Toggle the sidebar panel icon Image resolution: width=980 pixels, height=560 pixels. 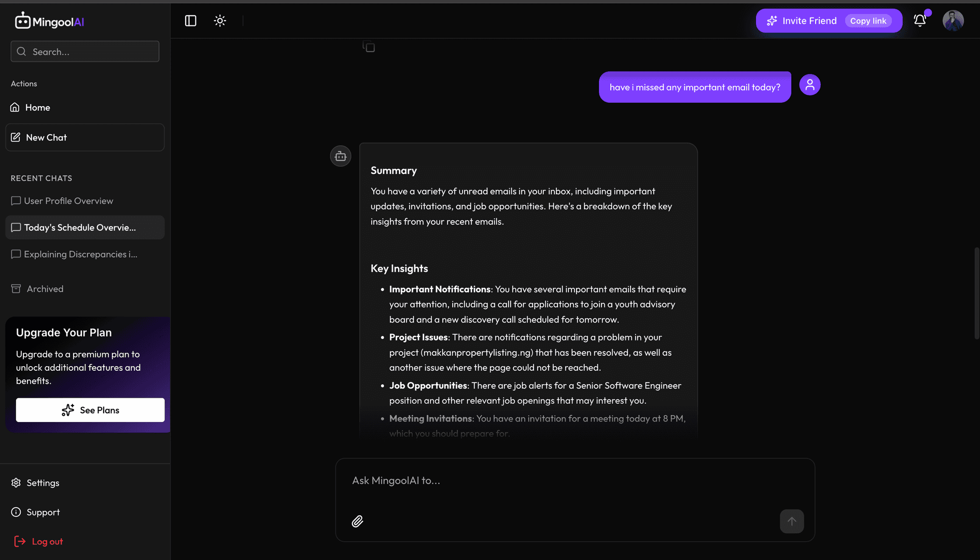(x=190, y=21)
